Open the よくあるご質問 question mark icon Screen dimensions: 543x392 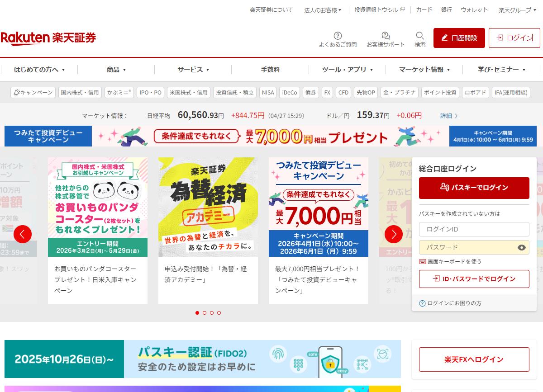click(x=337, y=35)
